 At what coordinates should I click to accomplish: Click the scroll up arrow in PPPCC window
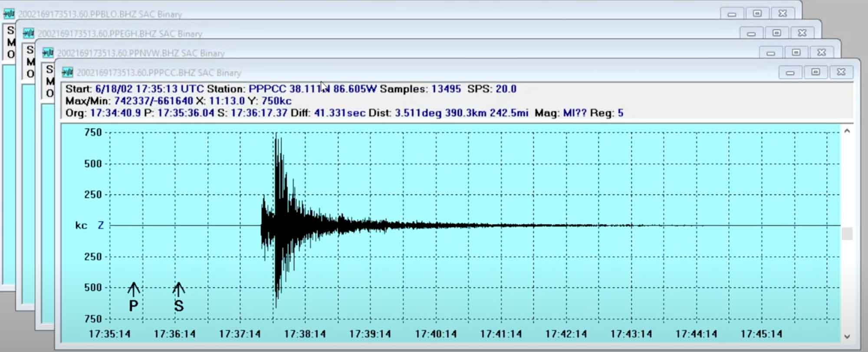[x=847, y=131]
